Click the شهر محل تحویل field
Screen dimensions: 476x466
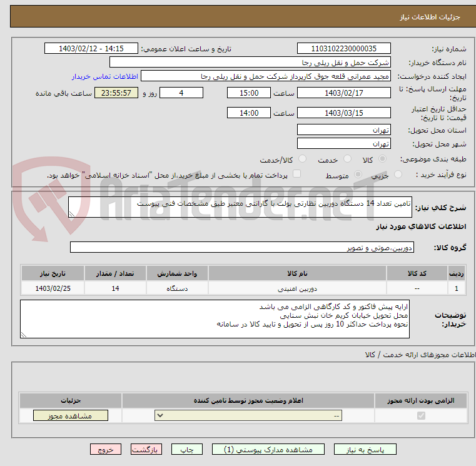[343, 143]
